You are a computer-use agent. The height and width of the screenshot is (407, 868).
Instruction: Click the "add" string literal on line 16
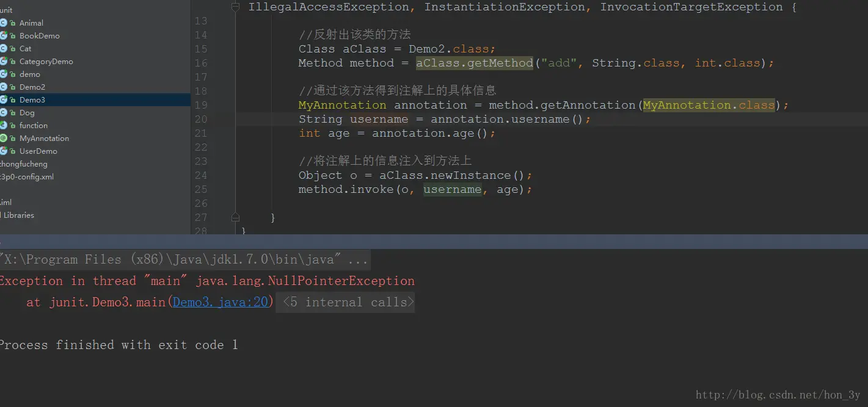pos(559,63)
